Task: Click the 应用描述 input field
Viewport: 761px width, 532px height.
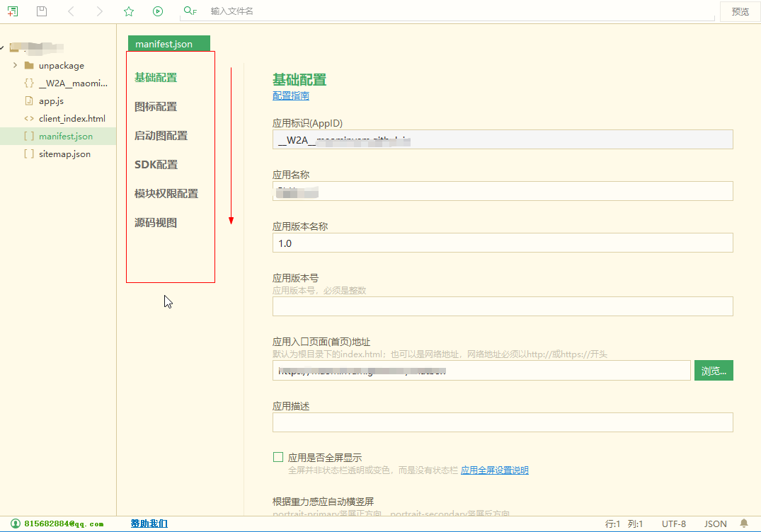Action: click(503, 422)
